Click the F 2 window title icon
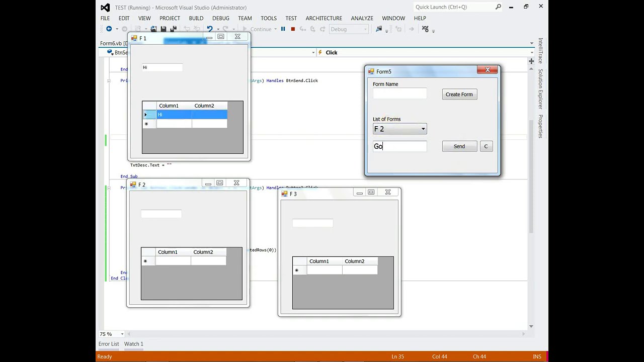Screen dimensions: 644x362 (x=133, y=185)
